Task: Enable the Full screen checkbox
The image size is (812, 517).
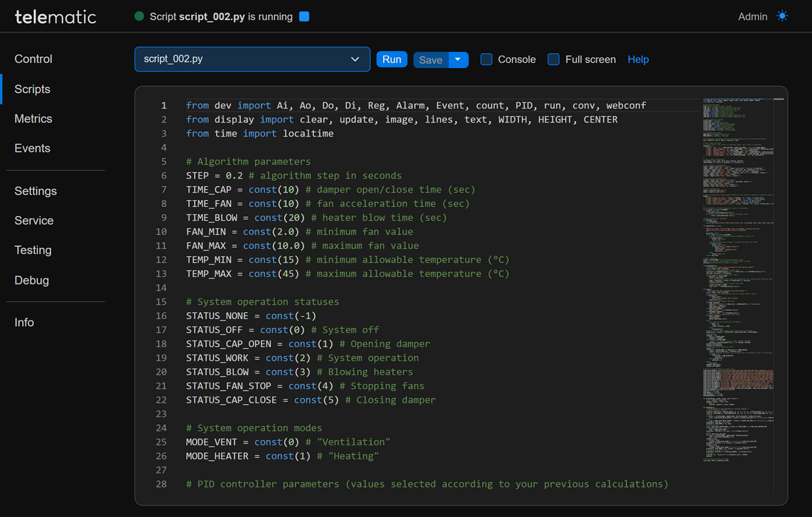Action: (554, 59)
